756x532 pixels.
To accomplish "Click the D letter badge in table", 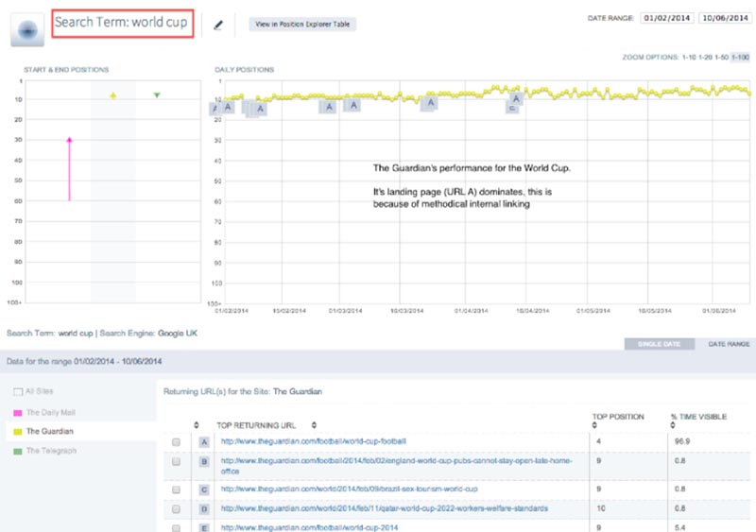I will click(x=204, y=508).
